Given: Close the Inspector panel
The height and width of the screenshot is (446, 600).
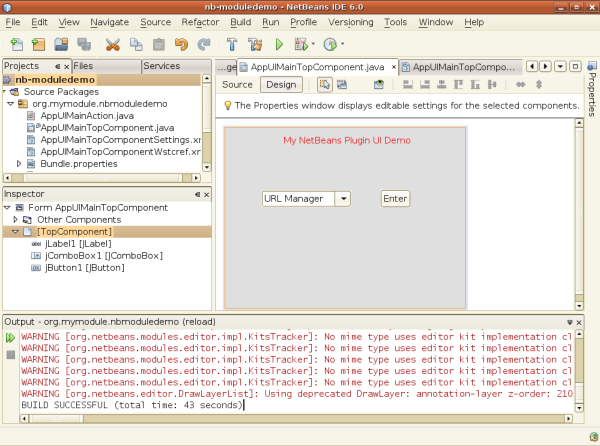Looking at the screenshot, I should 207,195.
